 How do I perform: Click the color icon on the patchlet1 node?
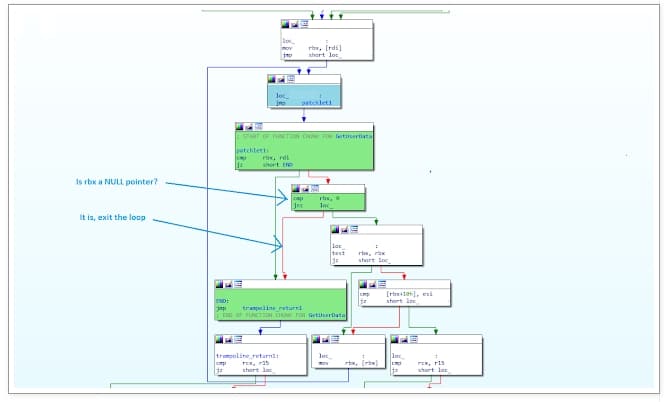(240, 127)
